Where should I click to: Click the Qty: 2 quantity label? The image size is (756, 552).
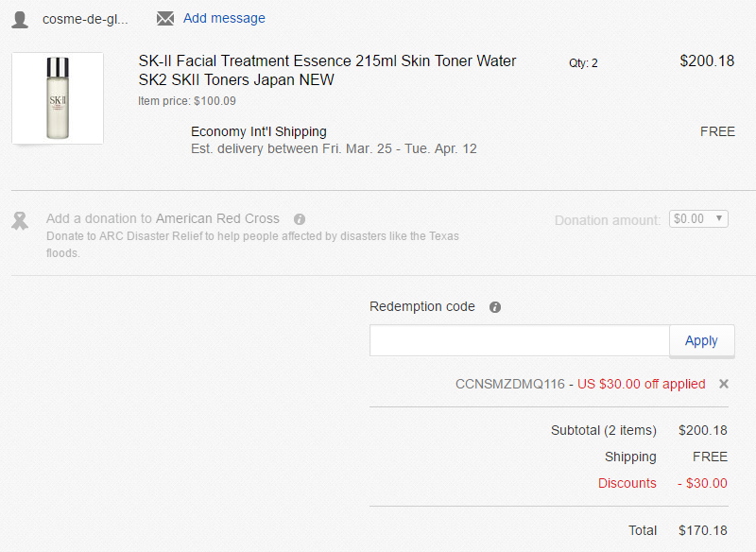(583, 63)
